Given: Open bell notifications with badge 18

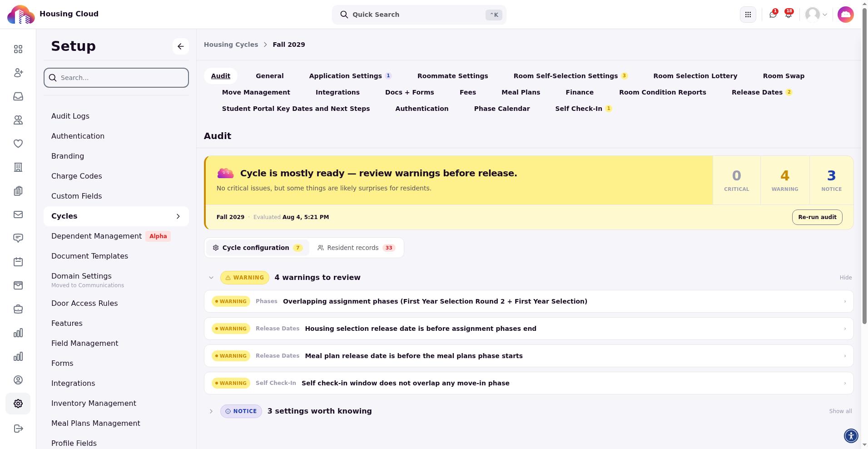Looking at the screenshot, I should (x=789, y=15).
